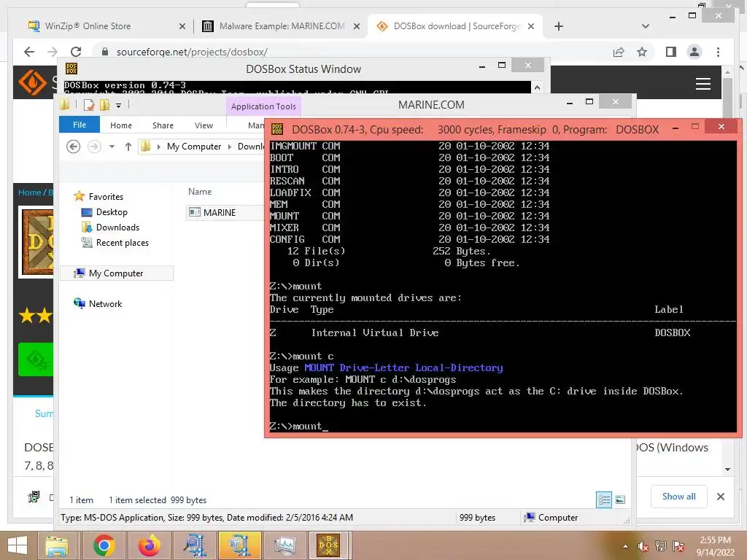Share this page from Chrome address bar
The width and height of the screenshot is (747, 560).
click(619, 52)
